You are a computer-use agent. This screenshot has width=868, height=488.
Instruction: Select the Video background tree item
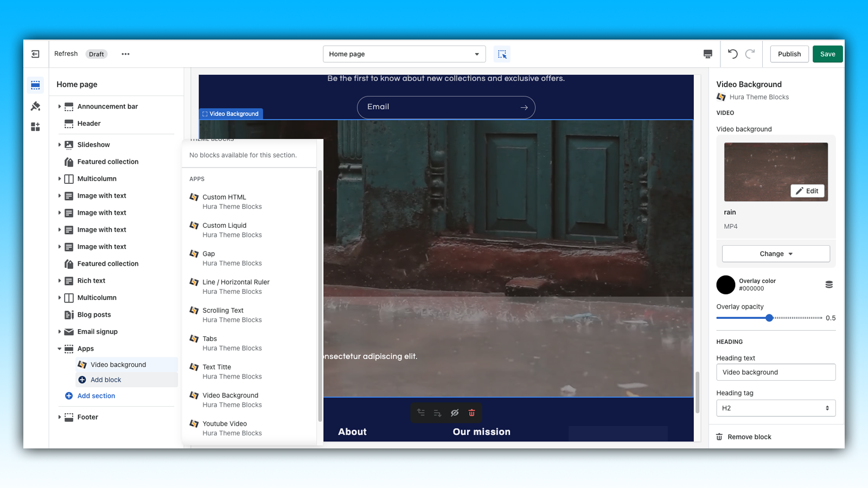(x=126, y=365)
